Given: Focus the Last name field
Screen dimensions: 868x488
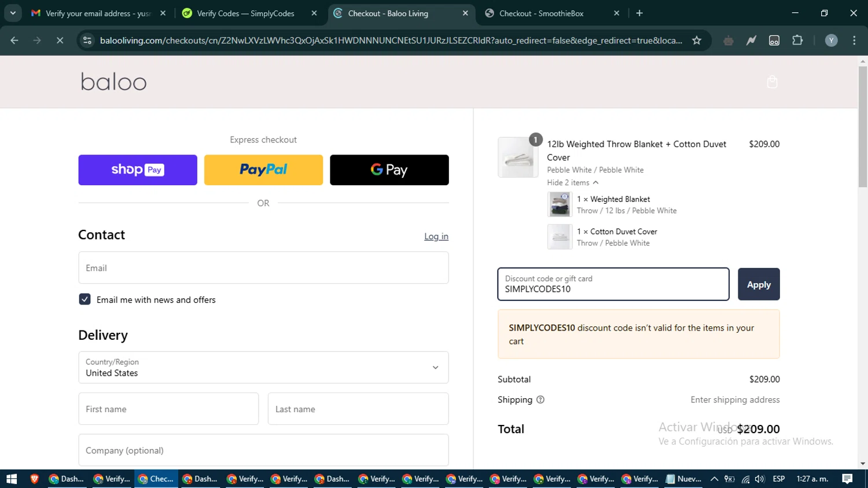Looking at the screenshot, I should 358,409.
